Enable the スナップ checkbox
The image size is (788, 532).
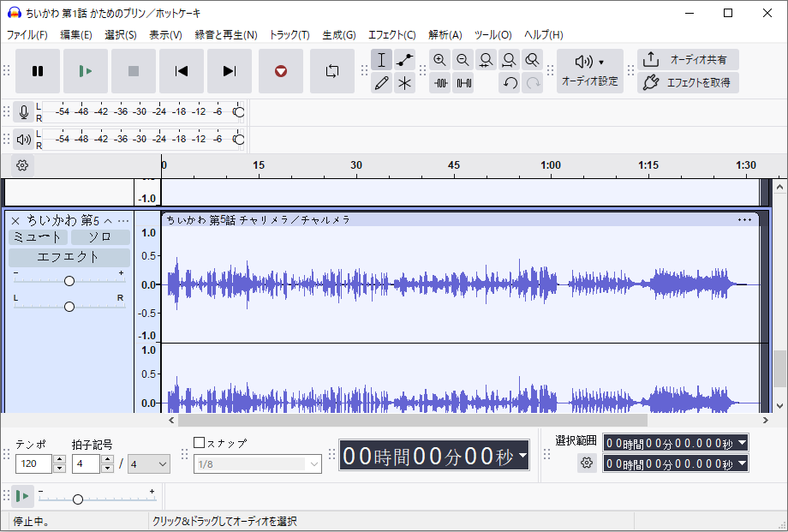click(200, 443)
